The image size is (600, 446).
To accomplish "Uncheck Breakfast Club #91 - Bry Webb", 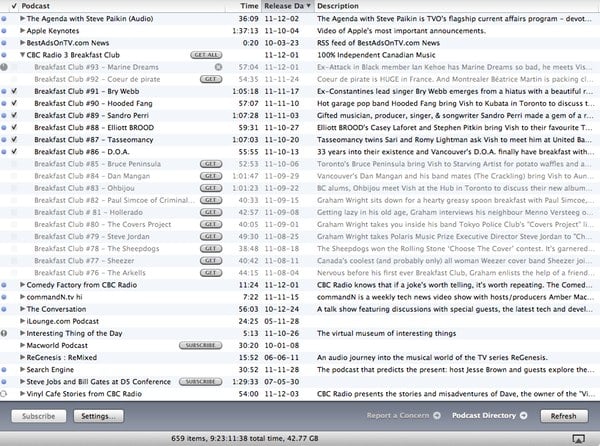I will click(x=14, y=91).
